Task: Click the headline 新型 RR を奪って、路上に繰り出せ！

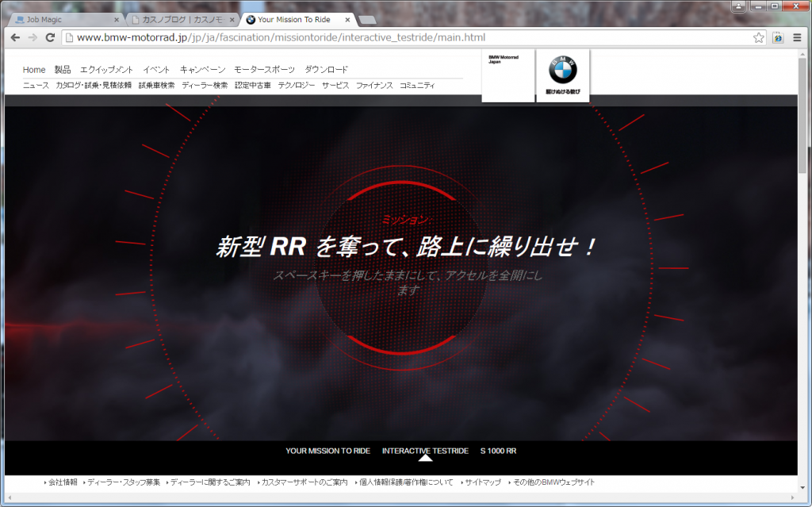Action: (406, 246)
